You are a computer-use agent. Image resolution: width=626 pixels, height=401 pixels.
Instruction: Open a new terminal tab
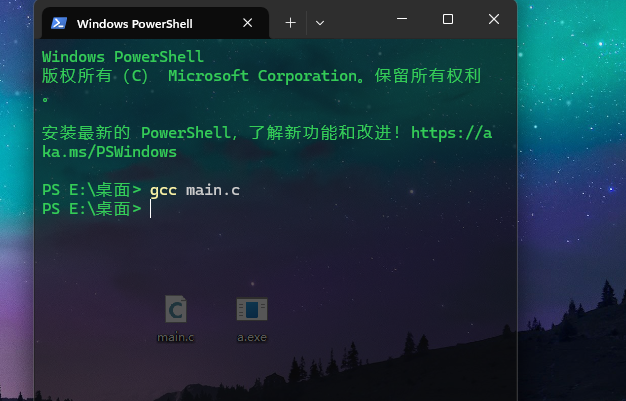coord(290,22)
